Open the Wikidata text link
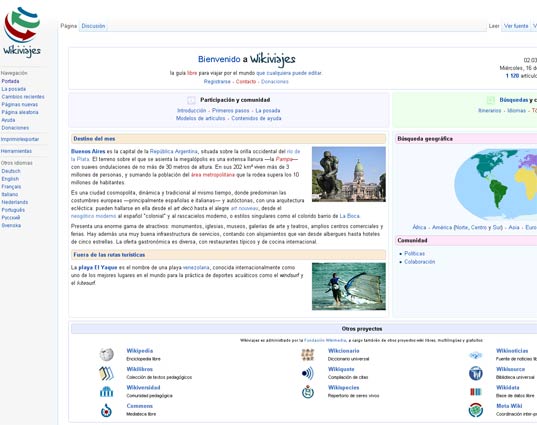Viewport: 537px width, 425px height. [x=508, y=387]
